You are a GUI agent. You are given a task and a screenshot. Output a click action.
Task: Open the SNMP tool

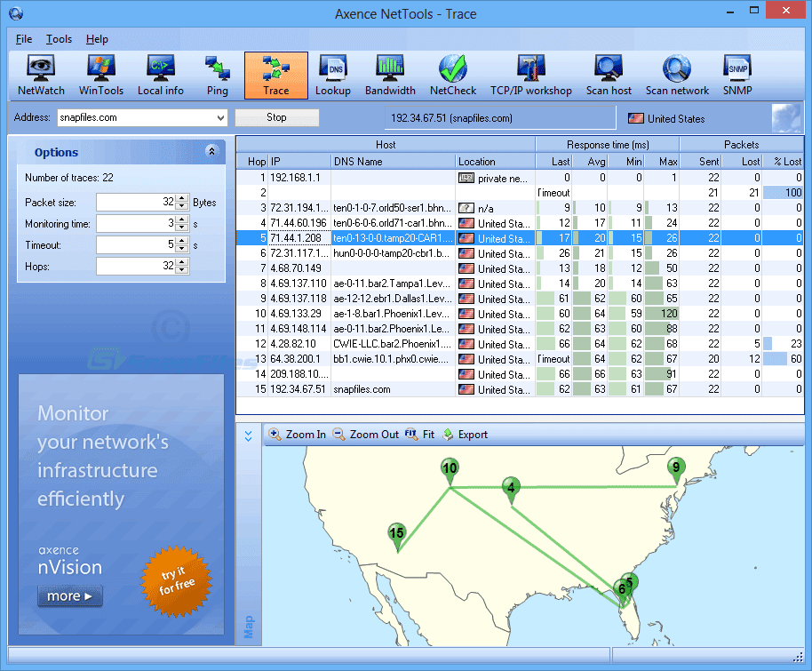click(x=737, y=76)
